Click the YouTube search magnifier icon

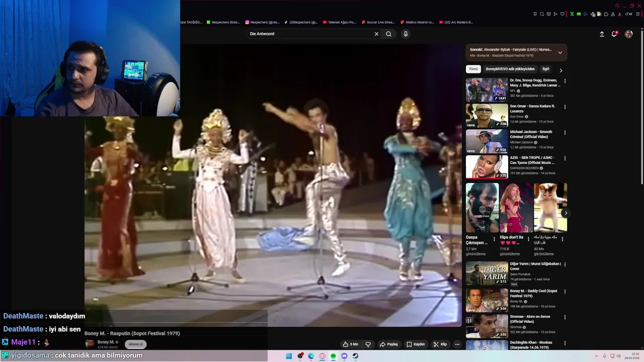click(388, 34)
